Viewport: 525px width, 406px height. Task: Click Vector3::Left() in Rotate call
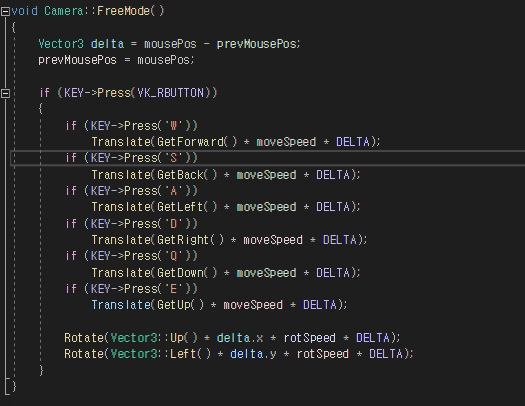pyautogui.click(x=161, y=354)
